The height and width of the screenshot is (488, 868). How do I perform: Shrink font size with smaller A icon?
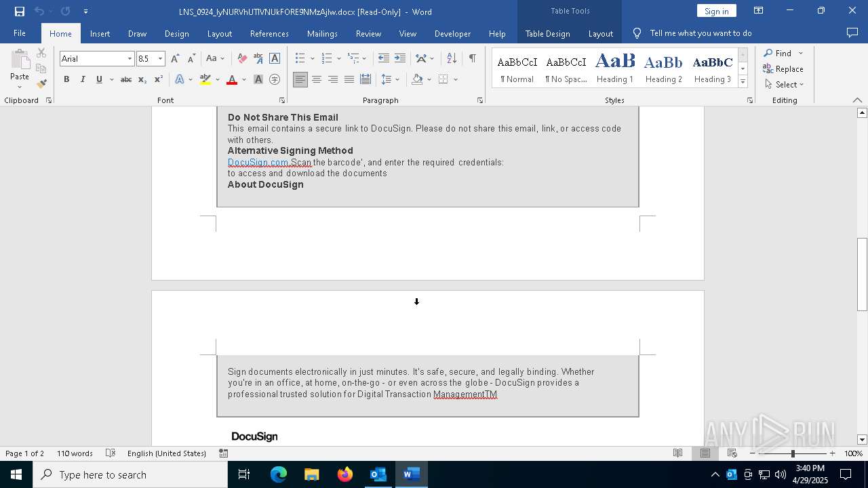(191, 59)
